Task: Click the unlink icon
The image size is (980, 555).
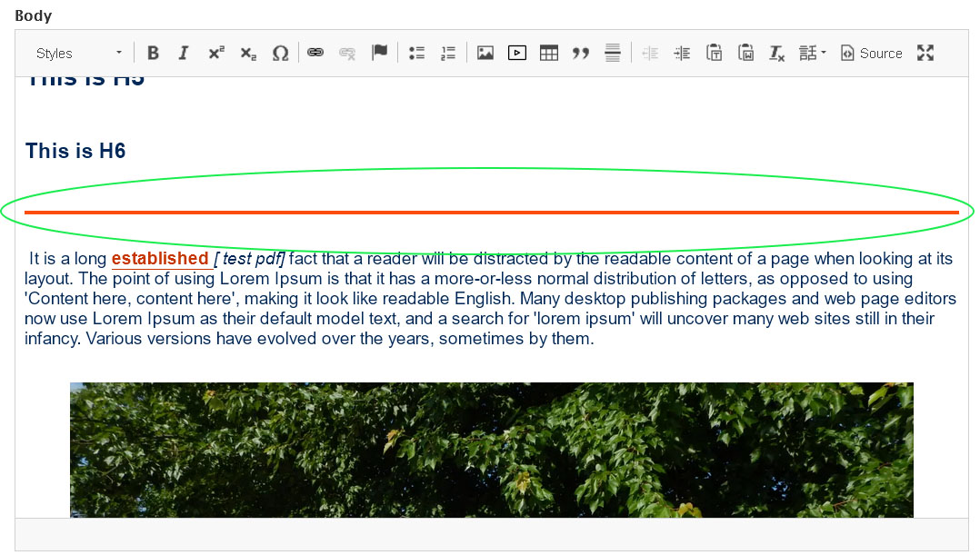Action: (x=347, y=53)
